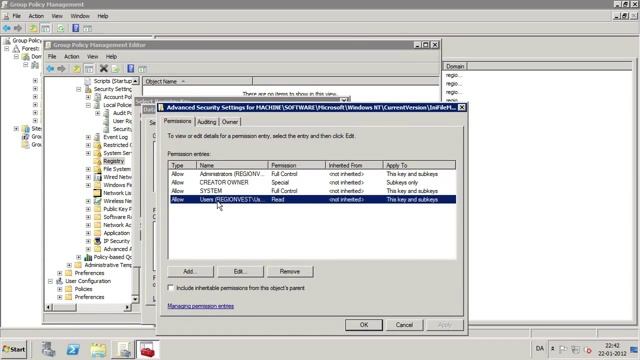The width and height of the screenshot is (640, 360).
Task: Click red toolbox taskbar icon
Action: 147,349
